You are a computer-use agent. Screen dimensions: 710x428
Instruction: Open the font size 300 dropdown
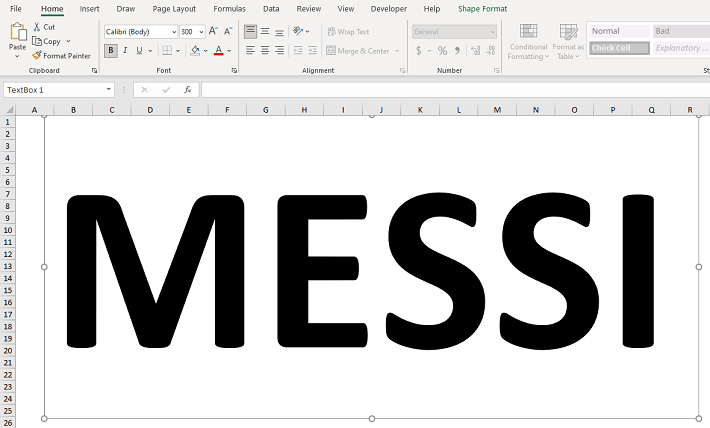201,32
